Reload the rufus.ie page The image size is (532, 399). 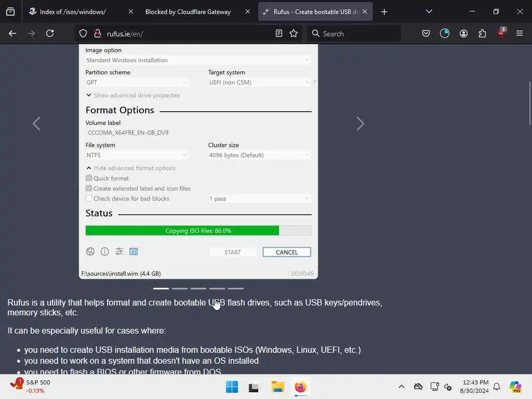pyautogui.click(x=50, y=33)
